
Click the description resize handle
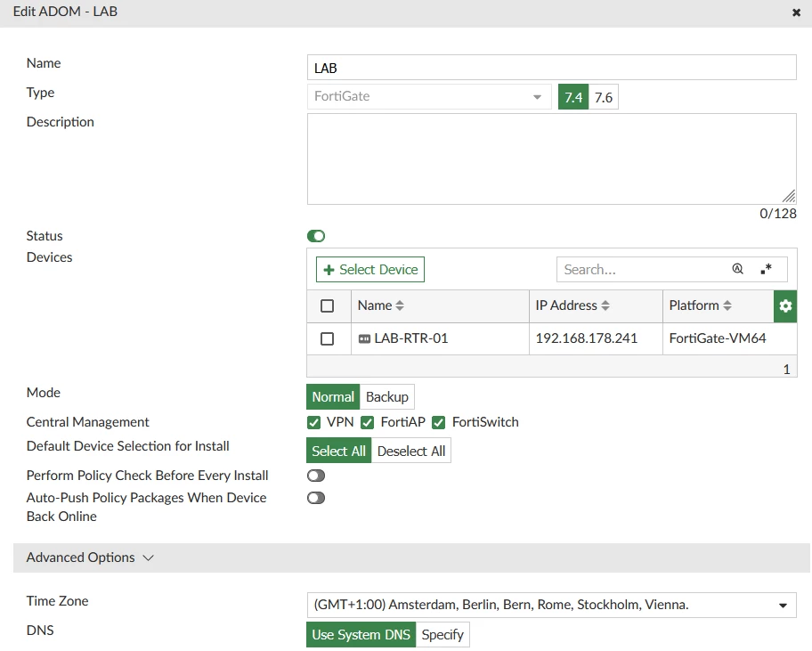tap(789, 196)
